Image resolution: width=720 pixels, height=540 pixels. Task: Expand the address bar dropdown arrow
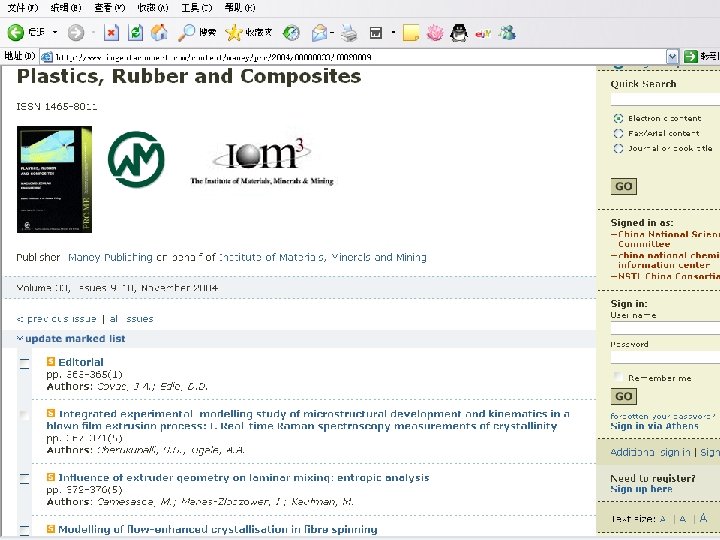click(672, 57)
